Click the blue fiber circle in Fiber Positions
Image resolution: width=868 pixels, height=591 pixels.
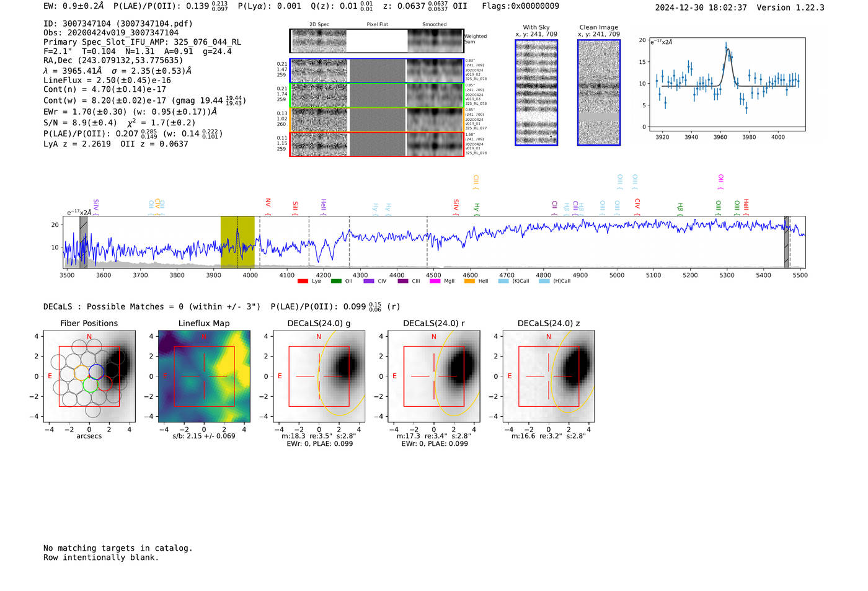(96, 372)
